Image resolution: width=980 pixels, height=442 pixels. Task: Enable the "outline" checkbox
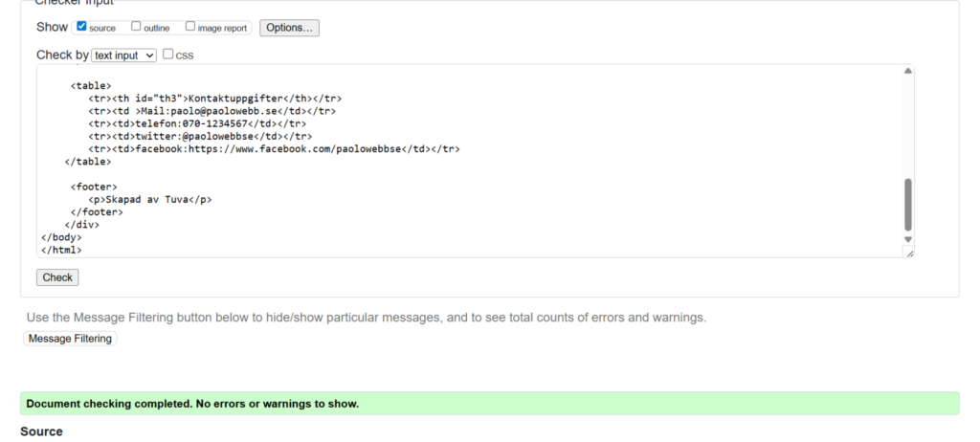[x=136, y=27]
